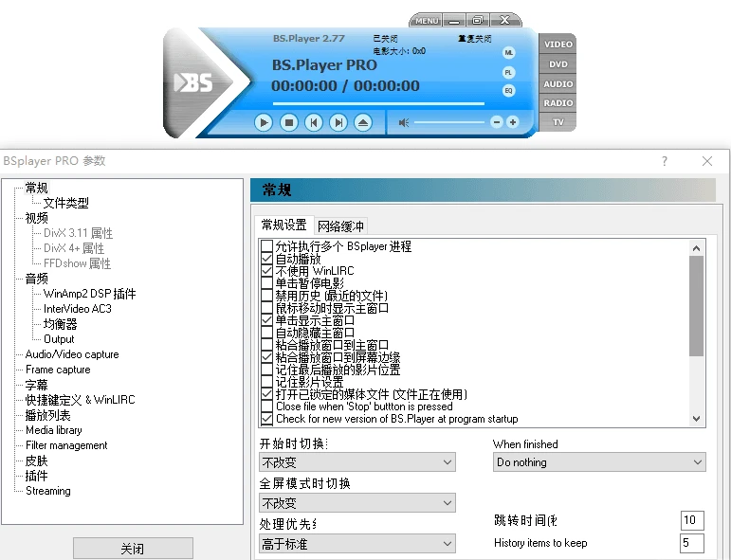Open the 开始时切换 dropdown

tap(357, 462)
